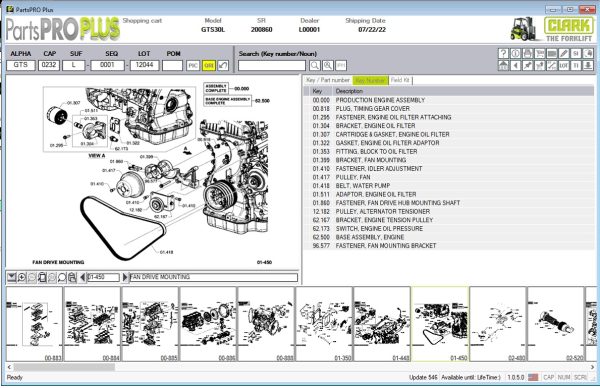Click the home icon in lower toolbar row
This screenshot has height=388, width=600.
(x=503, y=65)
